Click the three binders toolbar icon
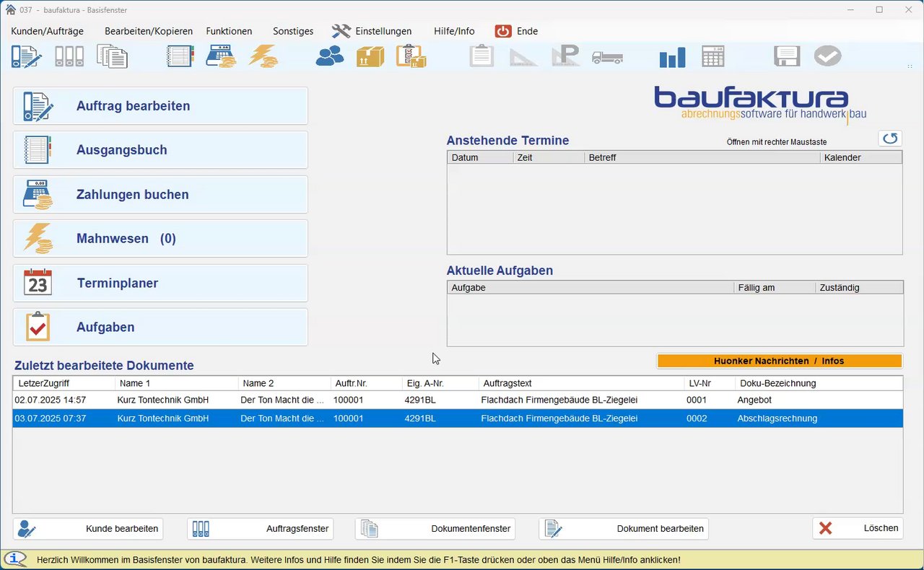Viewport: 924px width, 570px height. (x=69, y=56)
